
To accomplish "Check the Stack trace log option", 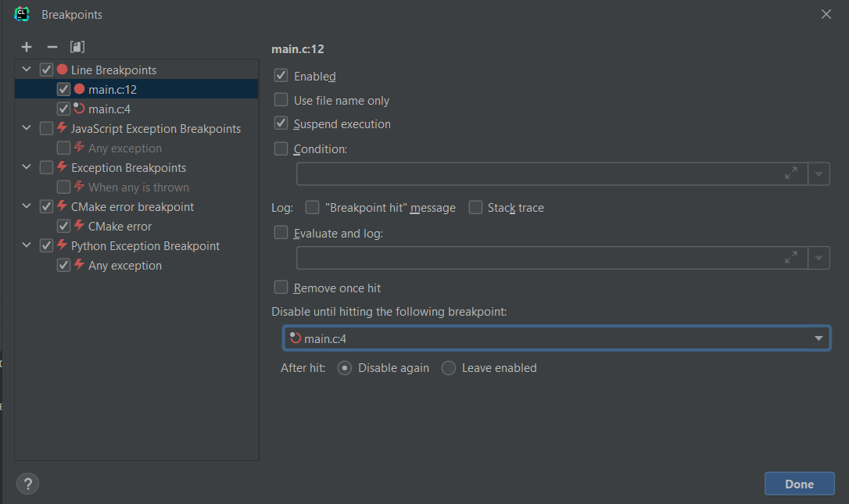I will pos(475,208).
